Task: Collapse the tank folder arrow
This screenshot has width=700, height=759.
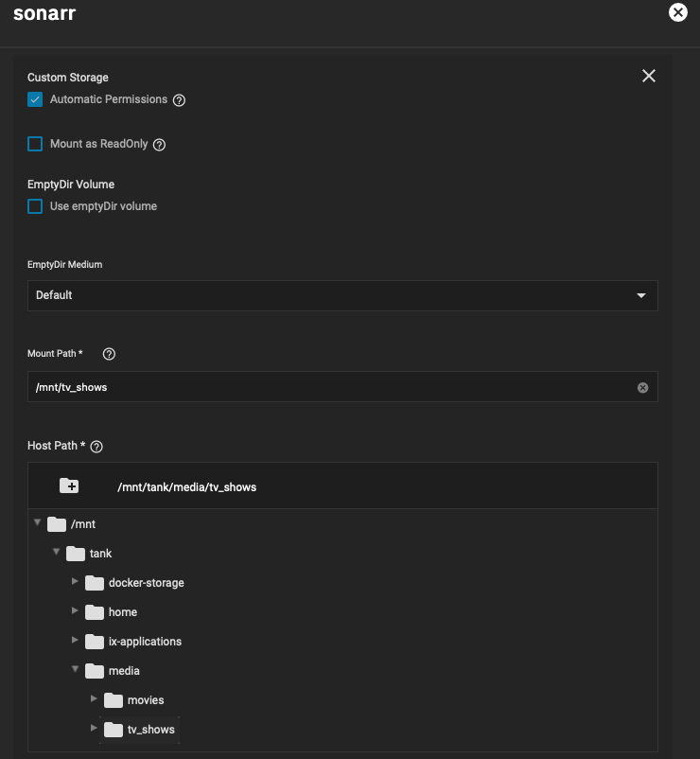Action: (56, 552)
